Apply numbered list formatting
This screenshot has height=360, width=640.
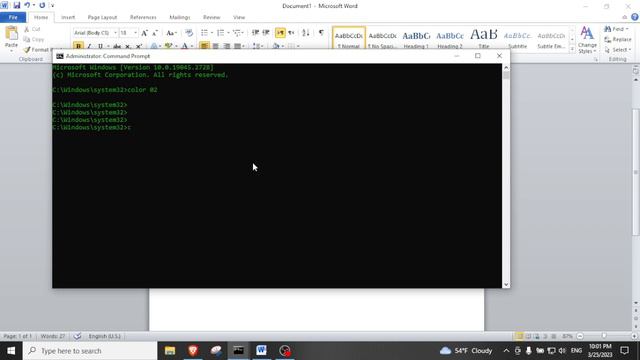tap(222, 33)
